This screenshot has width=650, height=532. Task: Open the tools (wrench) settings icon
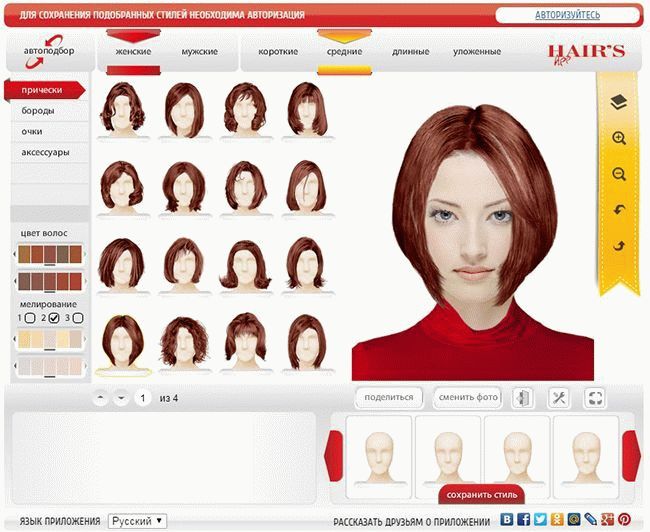pos(559,398)
